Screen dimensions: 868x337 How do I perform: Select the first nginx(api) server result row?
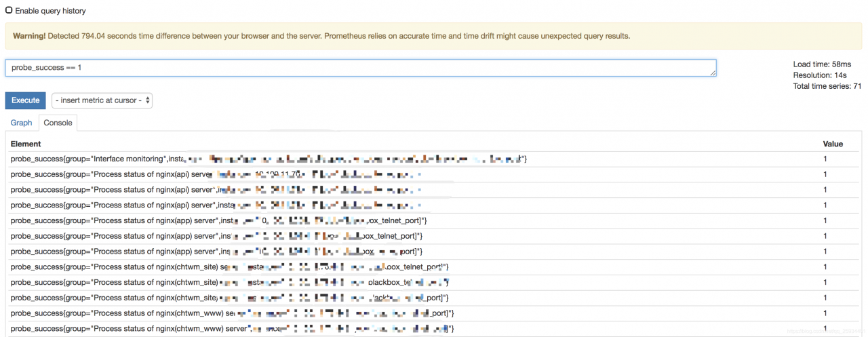coord(433,174)
